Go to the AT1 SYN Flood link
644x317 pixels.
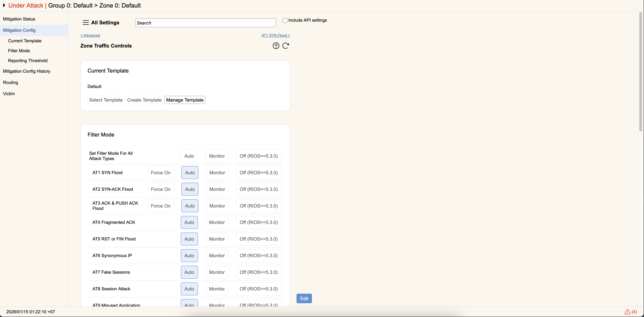(x=276, y=35)
